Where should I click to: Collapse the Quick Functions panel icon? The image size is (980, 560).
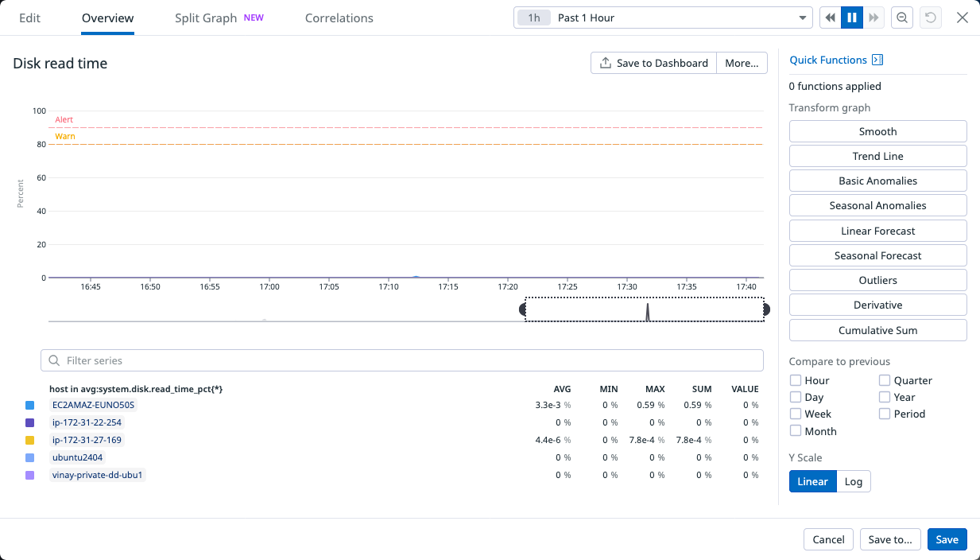pos(877,60)
